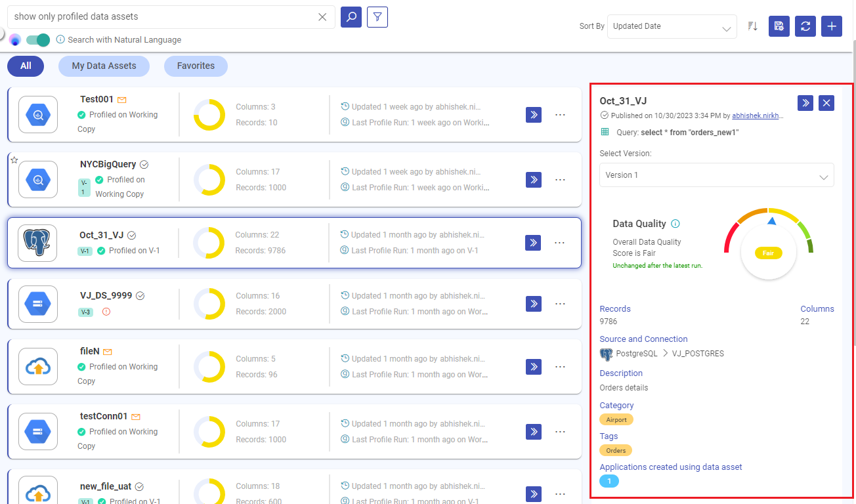Click the search magnifier icon

click(351, 16)
